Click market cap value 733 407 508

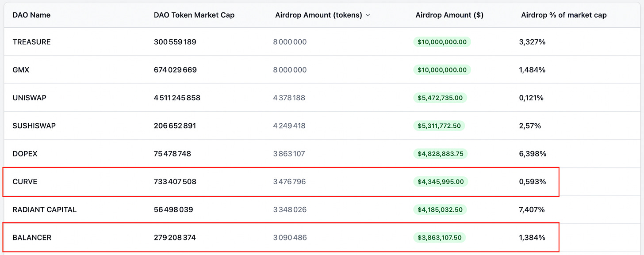click(x=175, y=182)
